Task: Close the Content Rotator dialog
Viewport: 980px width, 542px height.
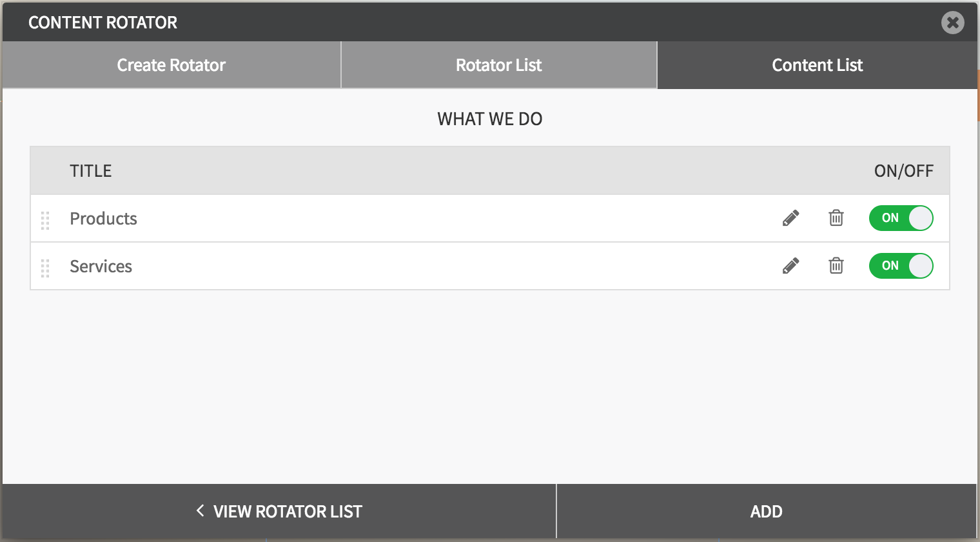Action: point(952,23)
